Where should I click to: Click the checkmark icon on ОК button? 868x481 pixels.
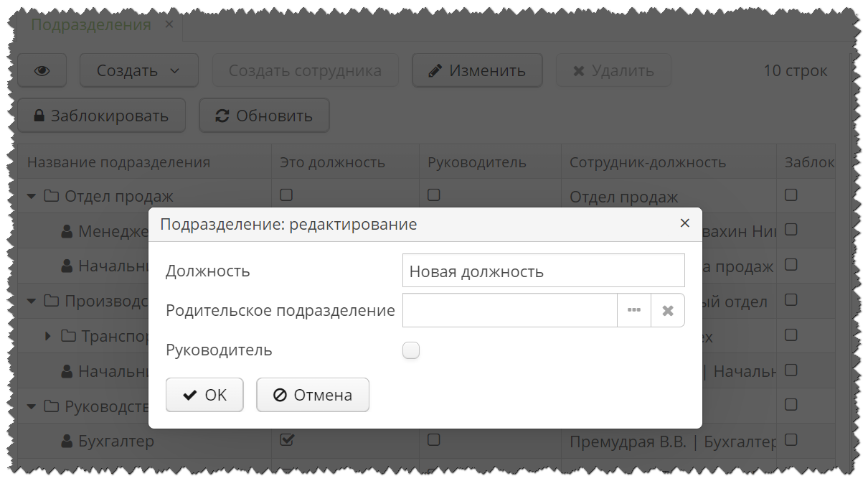(189, 394)
